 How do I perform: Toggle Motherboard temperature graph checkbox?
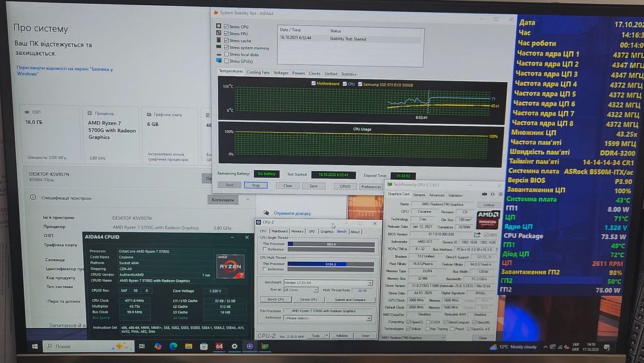click(x=314, y=83)
